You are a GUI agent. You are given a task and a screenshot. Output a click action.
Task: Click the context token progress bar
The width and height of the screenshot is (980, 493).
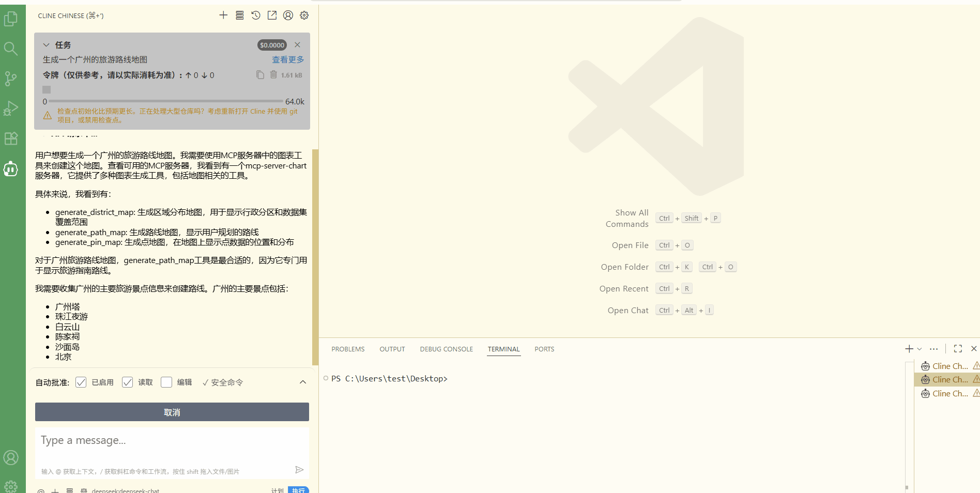tap(165, 101)
